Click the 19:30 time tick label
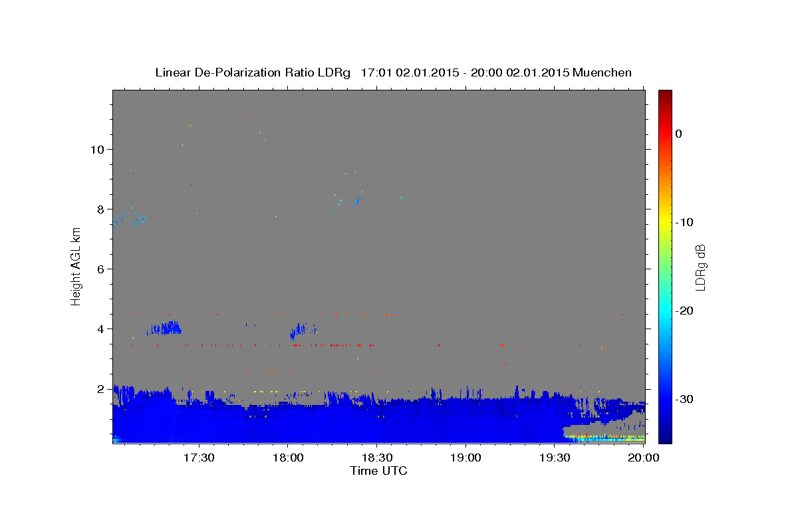Screen dimensions: 798x532 [x=555, y=458]
